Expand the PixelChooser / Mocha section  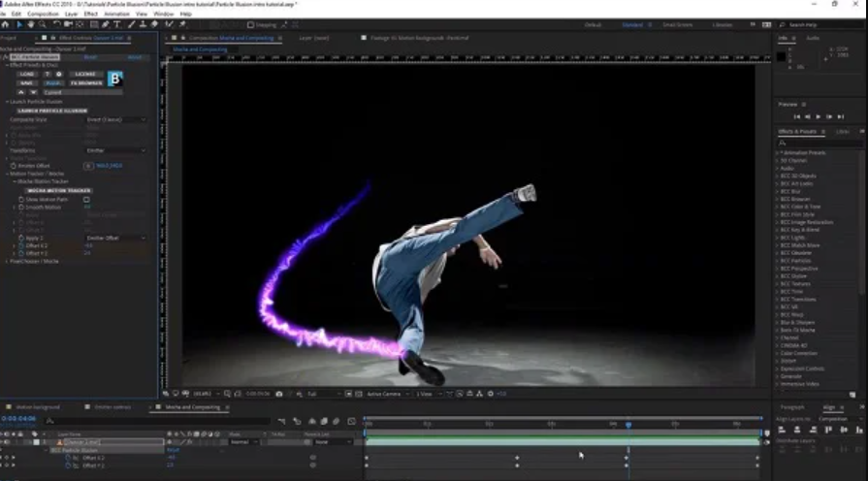click(7, 261)
